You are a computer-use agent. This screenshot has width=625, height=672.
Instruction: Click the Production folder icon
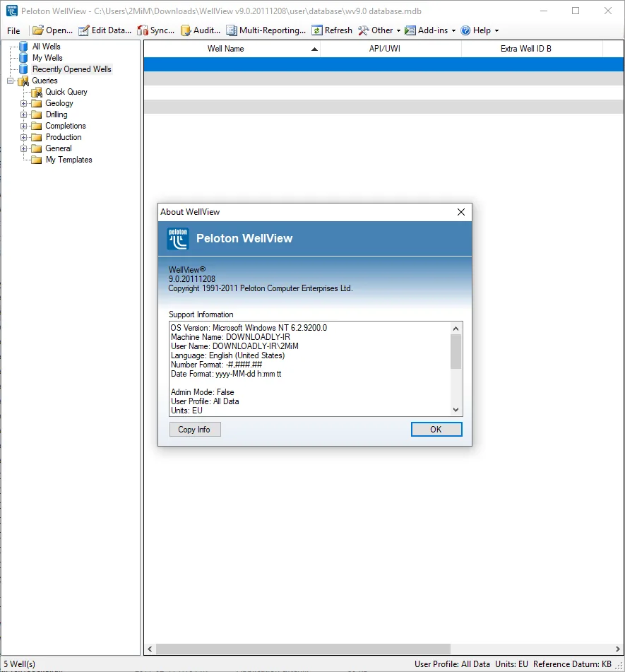click(37, 137)
